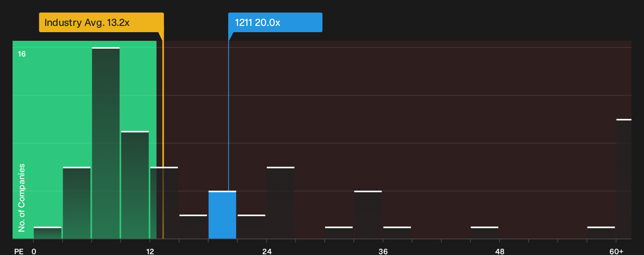The height and width of the screenshot is (255, 644).
Task: Click the short bar just left of 60+
Action: pos(601,233)
